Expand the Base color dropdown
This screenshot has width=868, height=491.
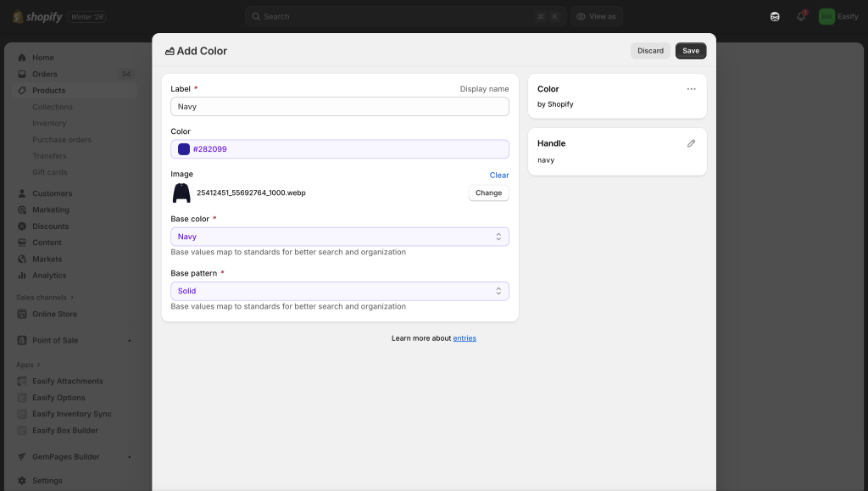339,237
